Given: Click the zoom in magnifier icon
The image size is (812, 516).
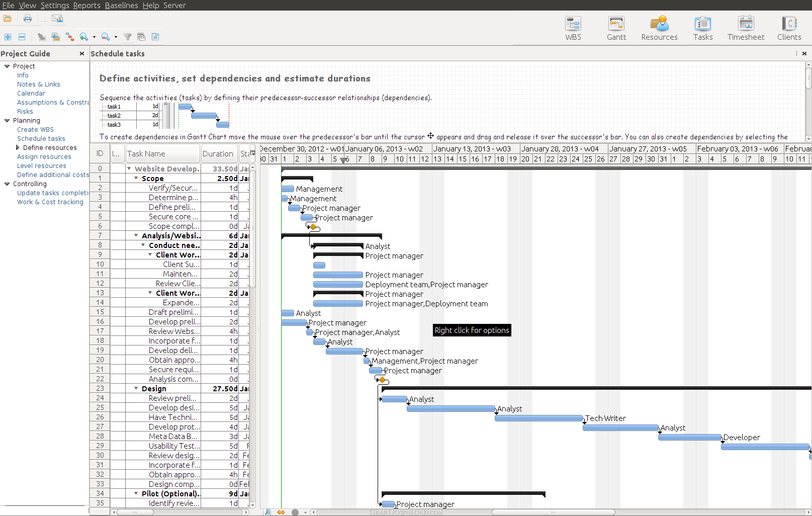Looking at the screenshot, I should 84,37.
